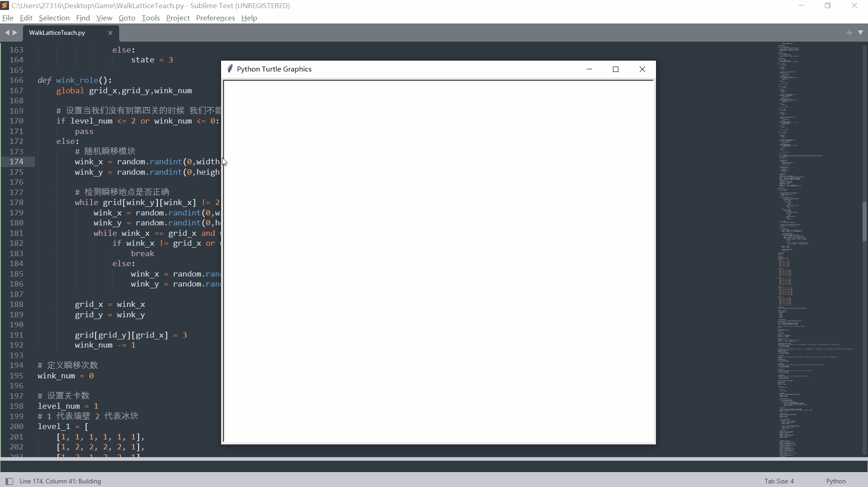Viewport: 868px width, 487px height.
Task: Open the Project menu
Action: point(178,18)
